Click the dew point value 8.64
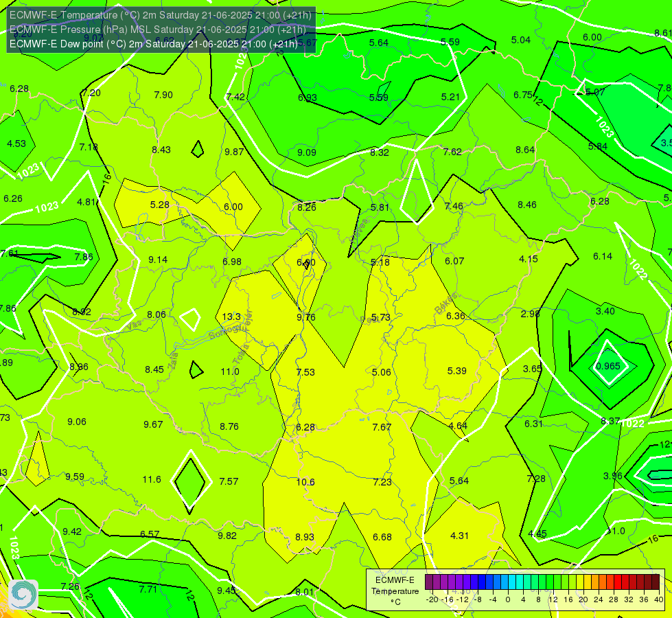 click(x=525, y=150)
